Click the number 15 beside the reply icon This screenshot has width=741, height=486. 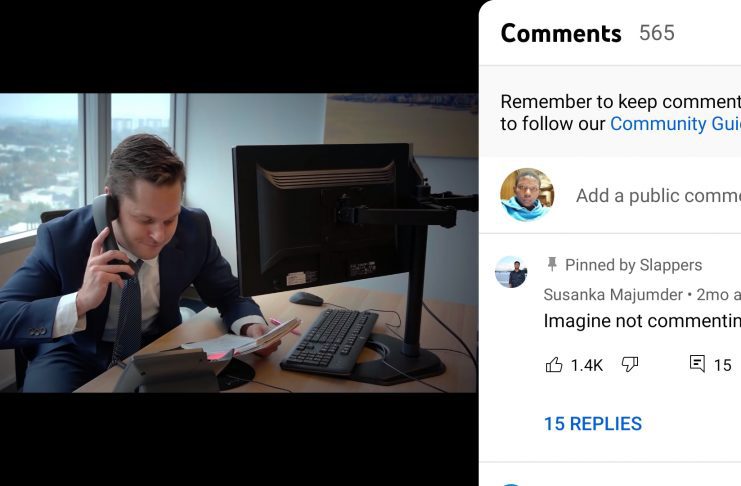click(x=723, y=365)
